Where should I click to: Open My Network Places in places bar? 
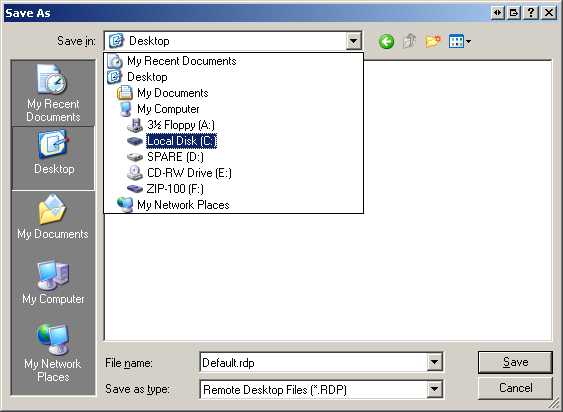[53, 353]
